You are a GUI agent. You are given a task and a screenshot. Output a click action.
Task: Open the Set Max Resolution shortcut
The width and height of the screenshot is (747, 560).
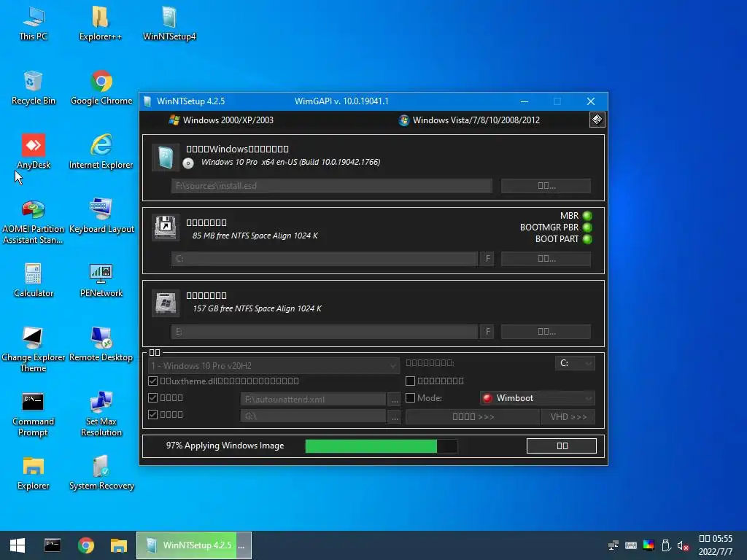pyautogui.click(x=101, y=414)
